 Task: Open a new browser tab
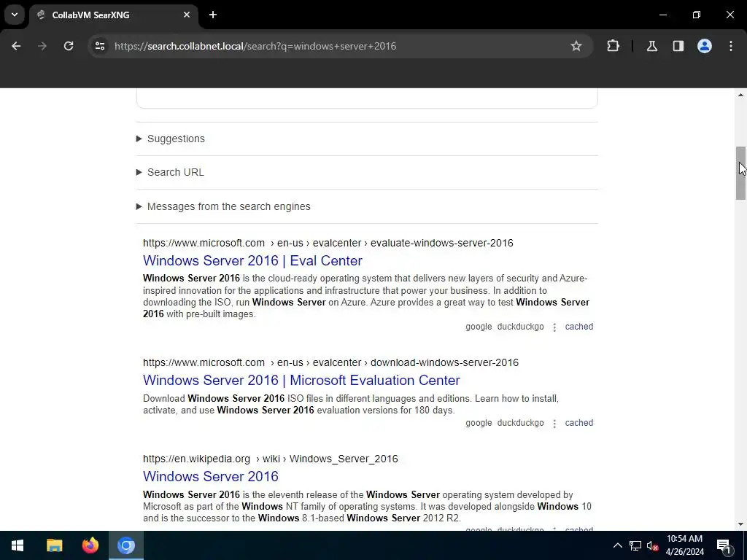coord(213,15)
